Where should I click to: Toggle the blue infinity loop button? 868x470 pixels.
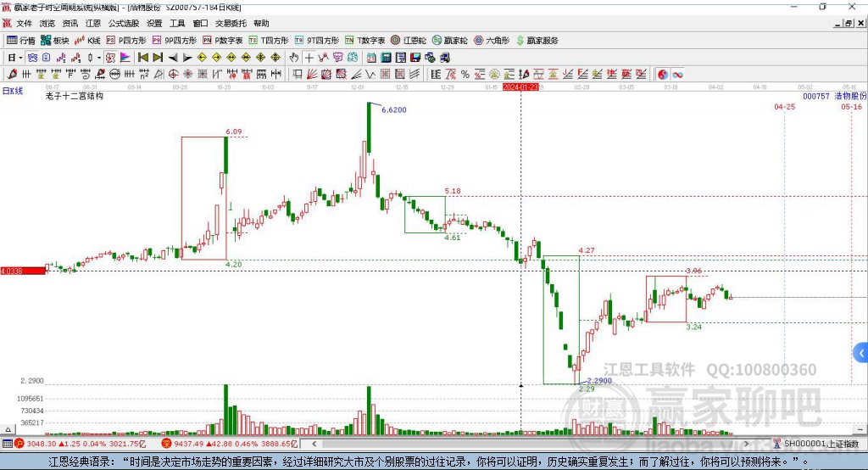[x=677, y=75]
